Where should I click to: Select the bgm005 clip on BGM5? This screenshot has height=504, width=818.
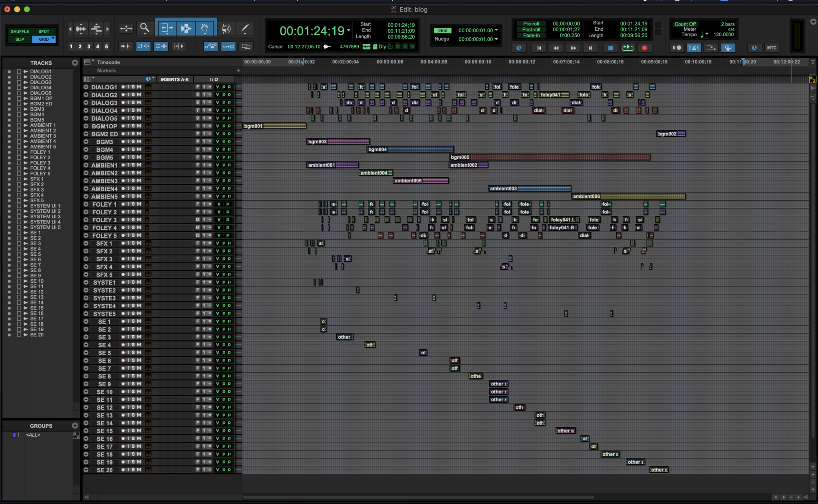point(551,157)
